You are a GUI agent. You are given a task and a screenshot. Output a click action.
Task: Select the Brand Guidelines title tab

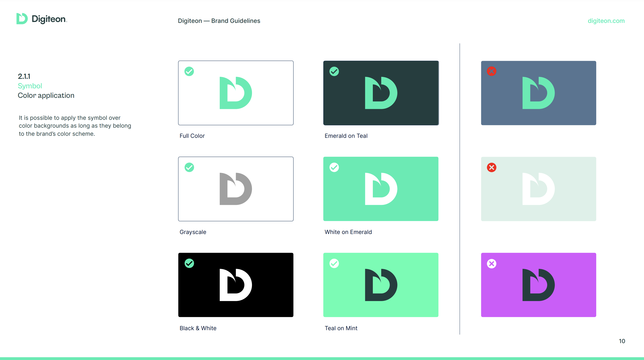point(219,21)
